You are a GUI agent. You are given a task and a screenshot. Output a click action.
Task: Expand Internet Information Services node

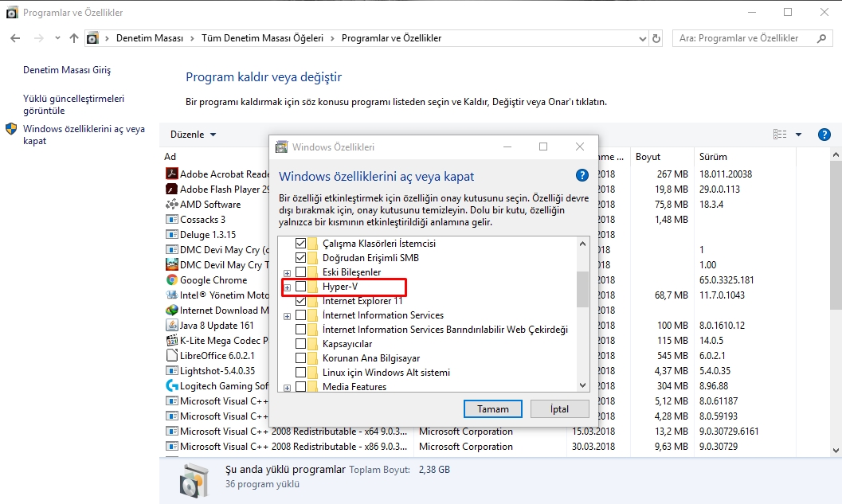point(288,316)
